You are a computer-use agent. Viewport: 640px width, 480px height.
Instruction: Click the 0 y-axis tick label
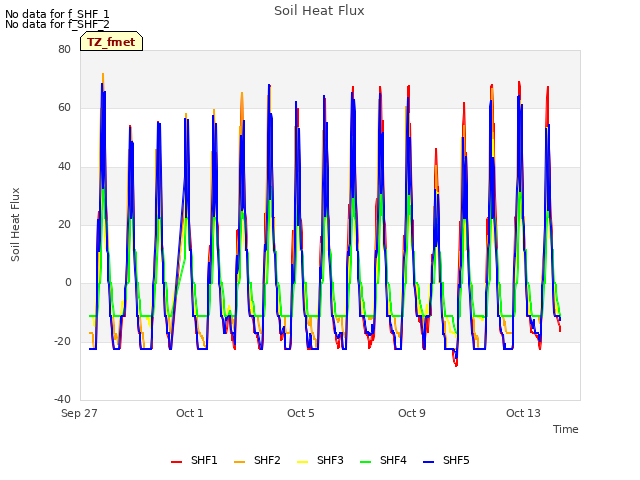click(x=68, y=283)
